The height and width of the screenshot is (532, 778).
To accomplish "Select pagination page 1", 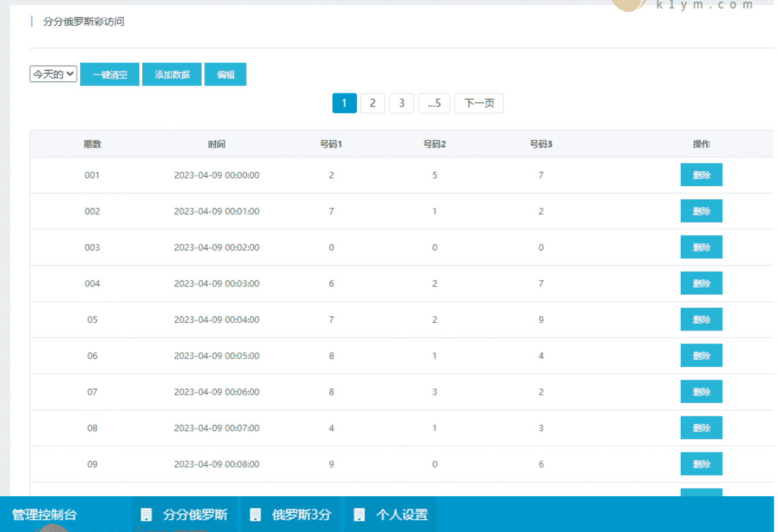I will (x=344, y=103).
